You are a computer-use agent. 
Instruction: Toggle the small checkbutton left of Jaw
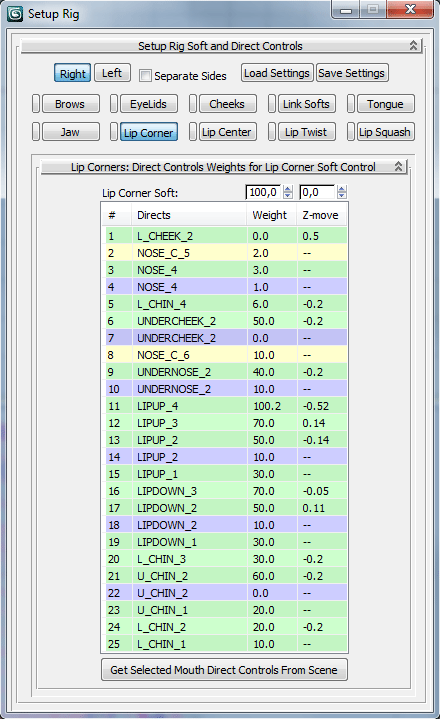[36, 132]
